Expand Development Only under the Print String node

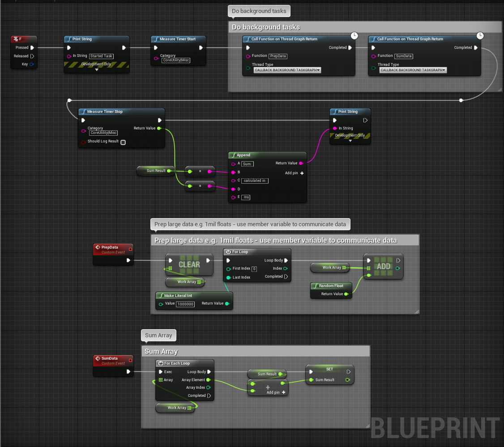97,69
